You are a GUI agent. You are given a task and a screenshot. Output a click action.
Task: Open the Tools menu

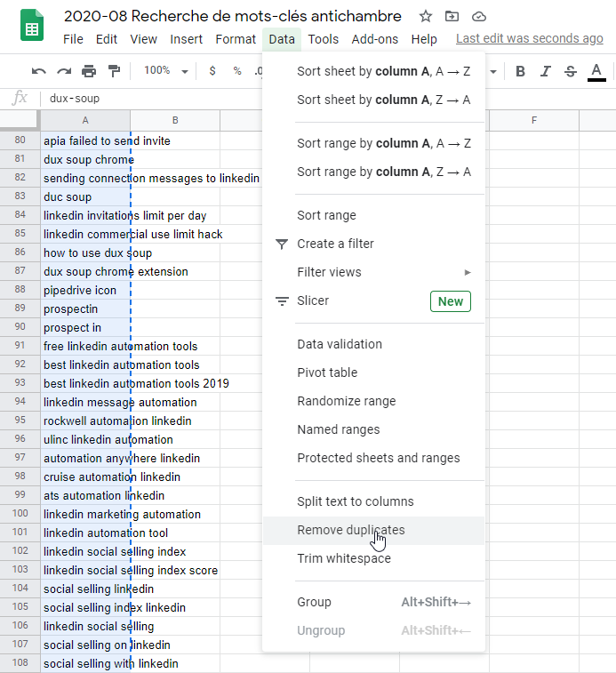(x=324, y=39)
